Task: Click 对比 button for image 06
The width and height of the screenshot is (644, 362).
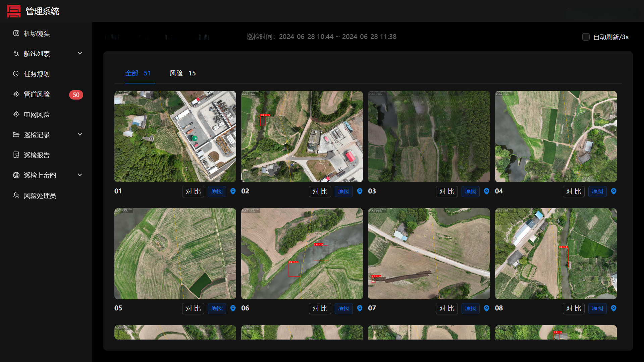Action: (320, 308)
